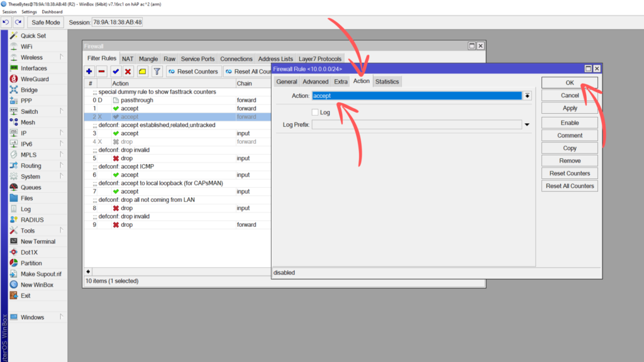Click the Apply button

point(569,108)
